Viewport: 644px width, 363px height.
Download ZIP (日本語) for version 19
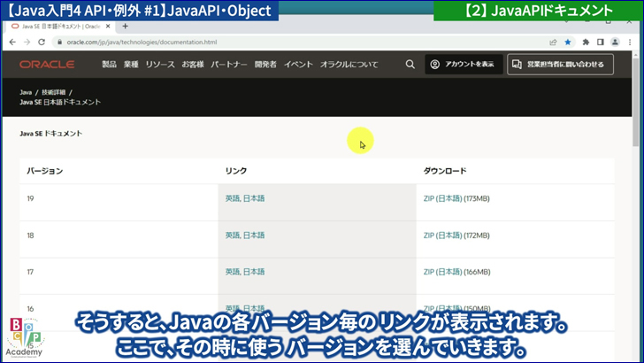(x=442, y=198)
